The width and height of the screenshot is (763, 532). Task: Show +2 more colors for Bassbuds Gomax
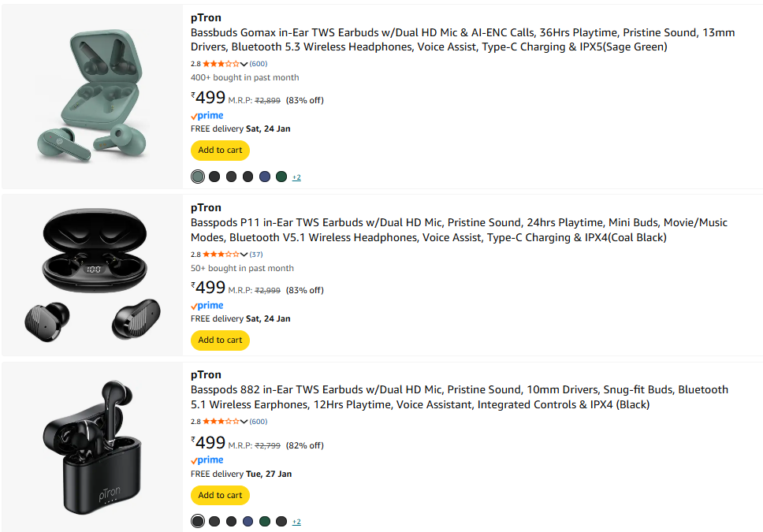point(296,177)
